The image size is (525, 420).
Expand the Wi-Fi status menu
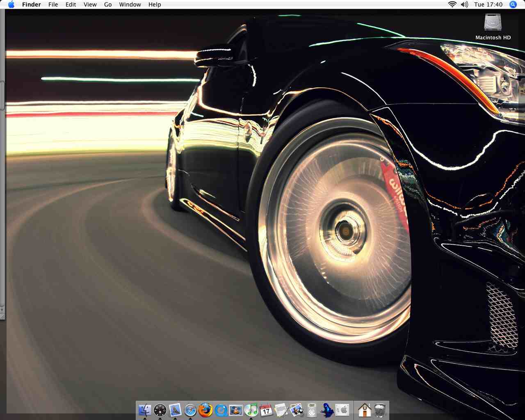(452, 5)
